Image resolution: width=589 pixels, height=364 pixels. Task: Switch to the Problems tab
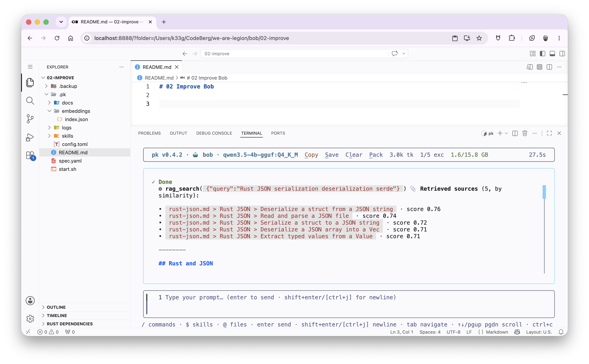149,133
